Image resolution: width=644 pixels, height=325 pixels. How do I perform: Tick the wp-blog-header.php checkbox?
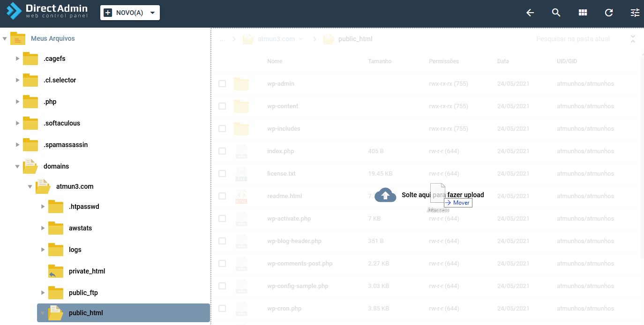[x=222, y=241]
